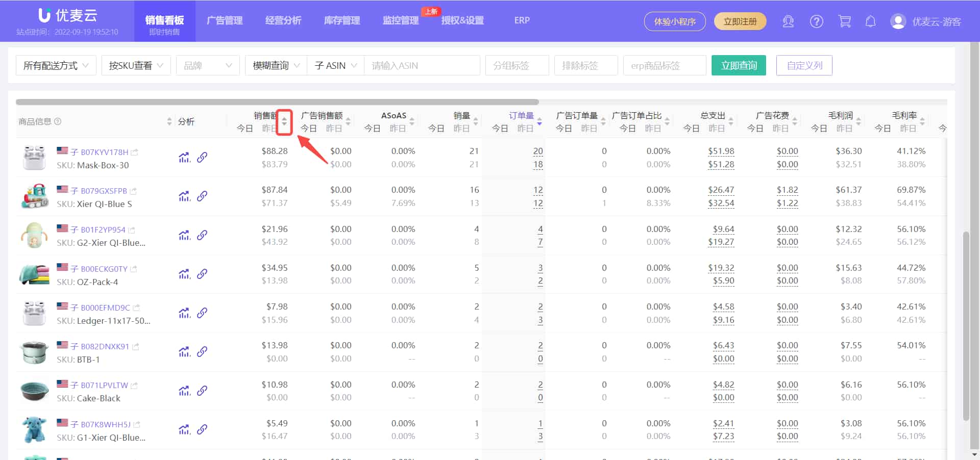Open the help question mark icon

816,21
